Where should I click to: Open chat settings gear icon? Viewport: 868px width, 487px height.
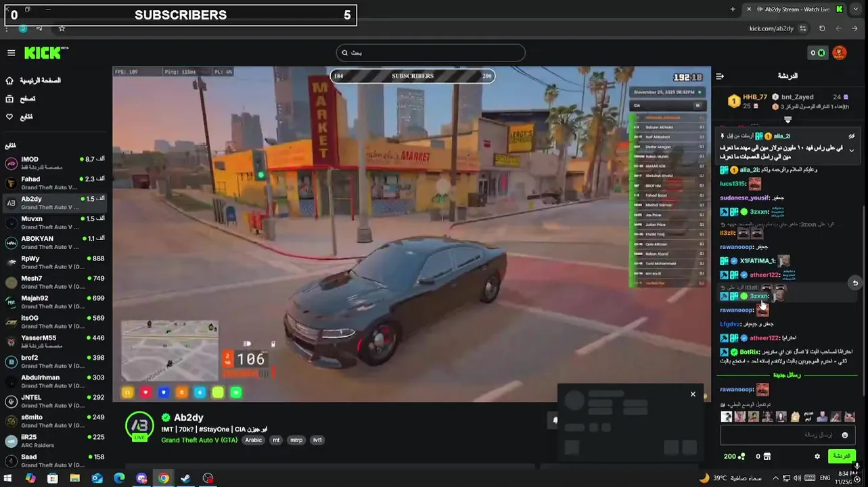click(817, 457)
